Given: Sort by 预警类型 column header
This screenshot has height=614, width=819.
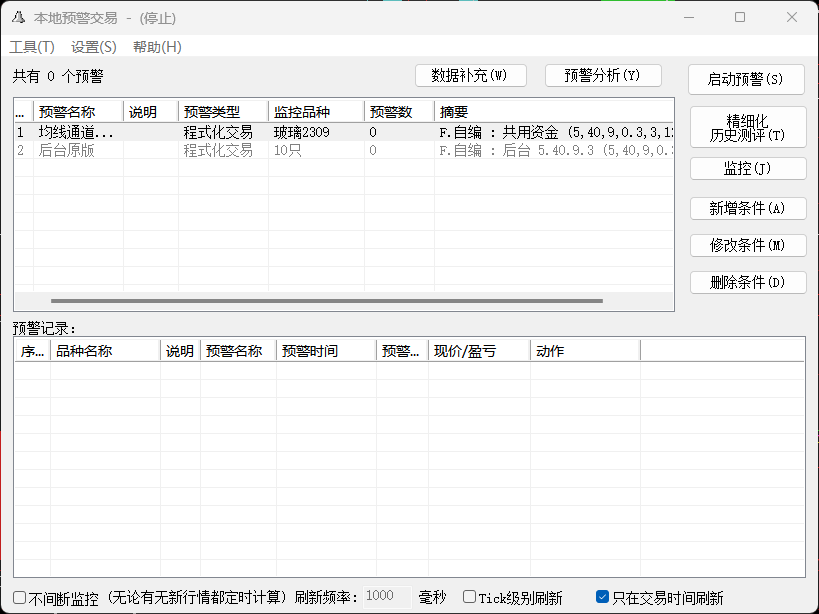Looking at the screenshot, I should 222,112.
